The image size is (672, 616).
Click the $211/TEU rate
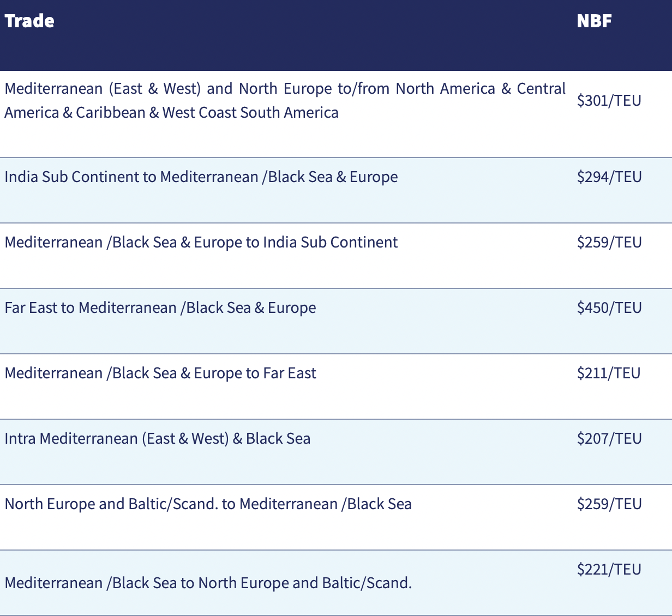[x=609, y=373]
